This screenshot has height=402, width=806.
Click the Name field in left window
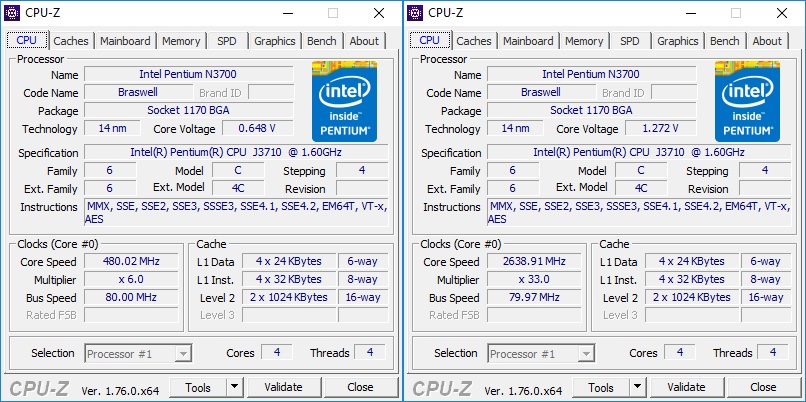189,75
